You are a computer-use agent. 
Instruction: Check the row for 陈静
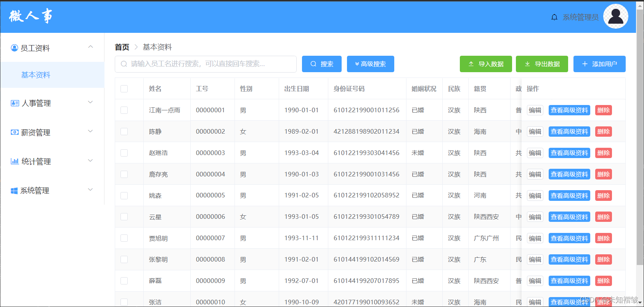(x=124, y=131)
